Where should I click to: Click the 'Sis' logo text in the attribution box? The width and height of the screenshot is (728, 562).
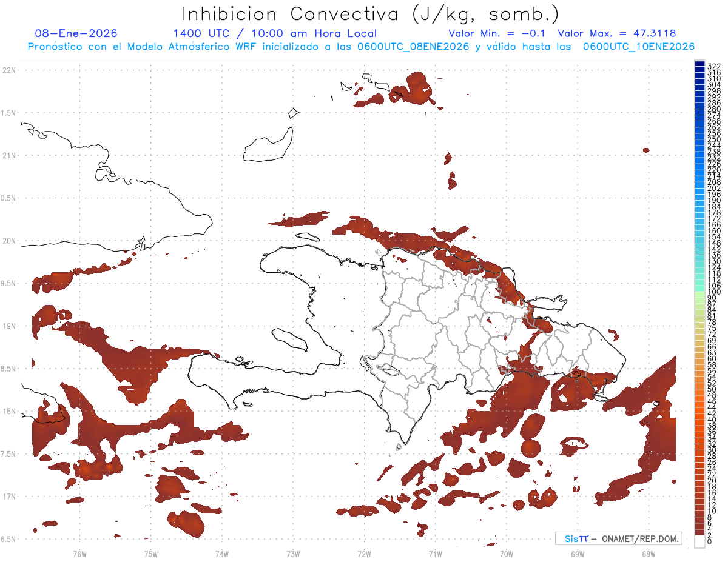[572, 539]
